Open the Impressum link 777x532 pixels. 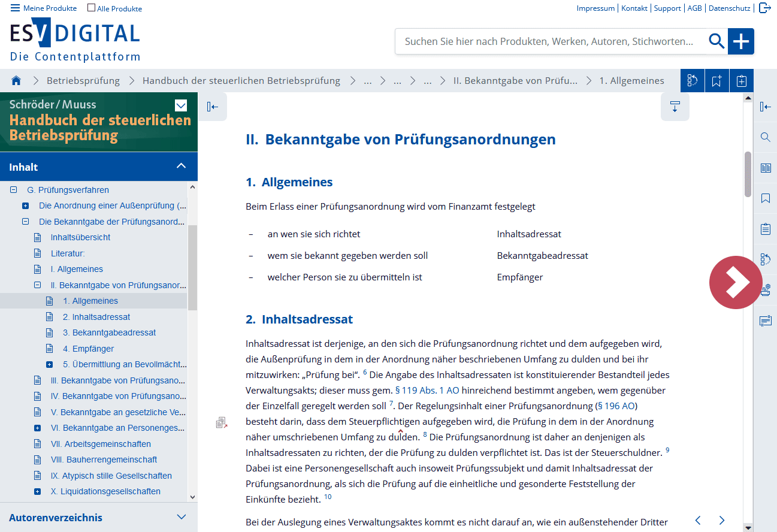pyautogui.click(x=595, y=8)
